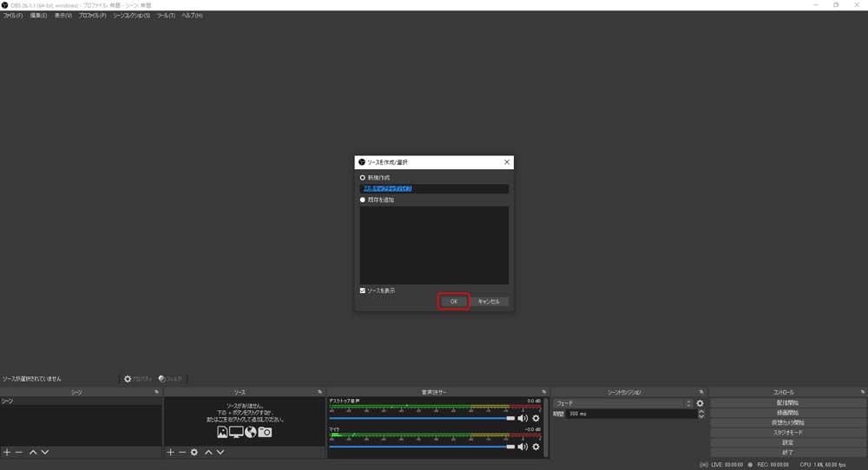Click 録画開始 to start recording
This screenshot has height=470, width=868.
tap(788, 413)
